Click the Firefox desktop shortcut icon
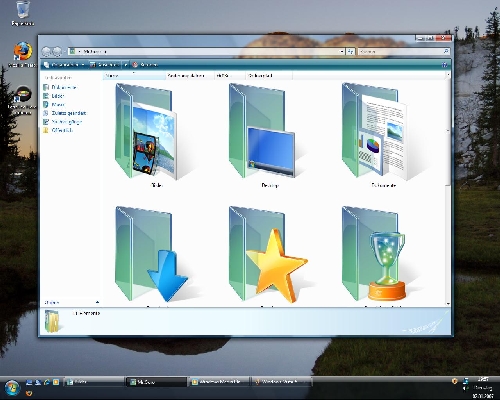This screenshot has width=500, height=400. (x=23, y=52)
